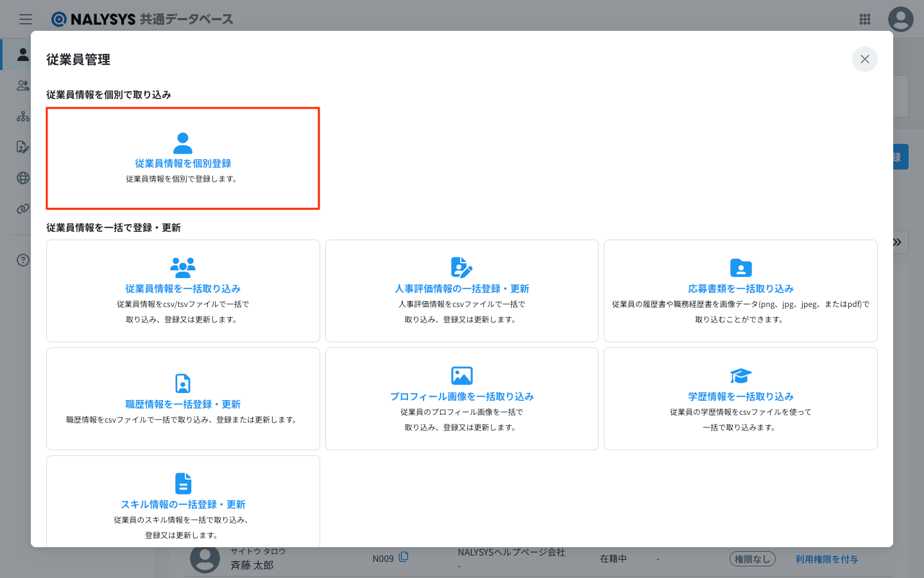924x578 pixels.
Task: Click the skill information file icon
Action: point(183,484)
